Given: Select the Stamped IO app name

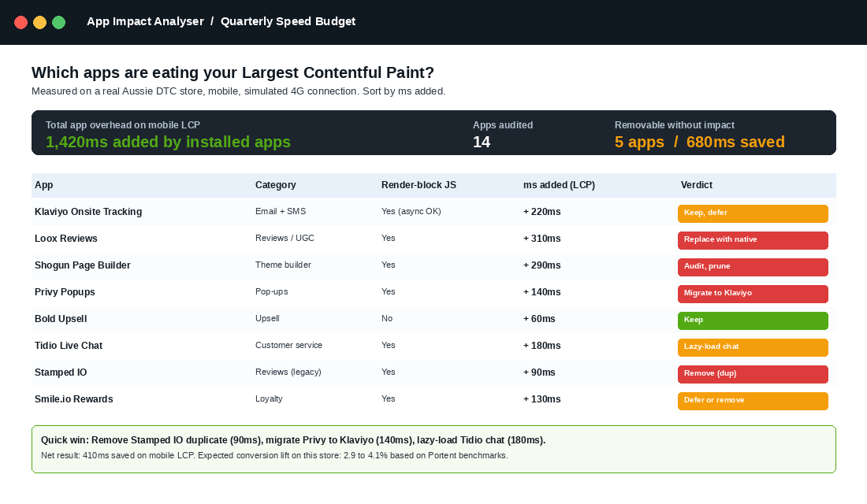Looking at the screenshot, I should (60, 372).
